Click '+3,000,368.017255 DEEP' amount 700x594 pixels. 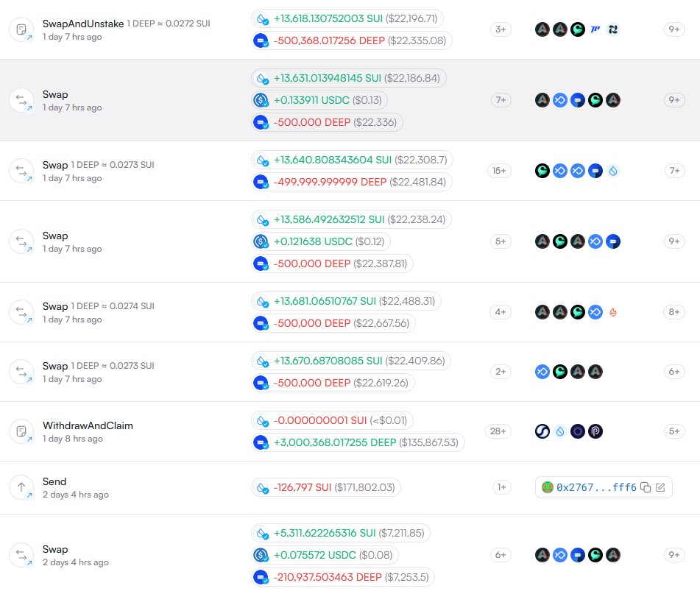click(335, 442)
